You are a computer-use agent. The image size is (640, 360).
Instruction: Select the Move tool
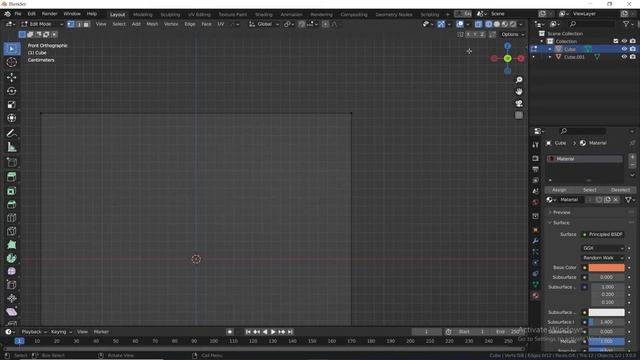point(11,77)
